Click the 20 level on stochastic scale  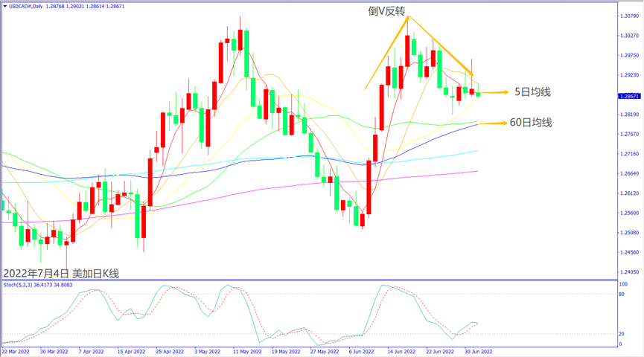[622, 333]
